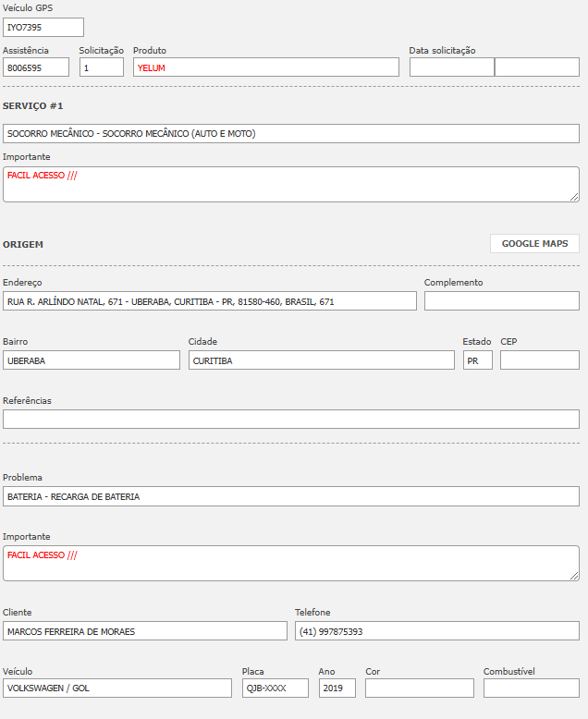Screen dimensions: 588x719
Task: Click the Ano field showing 2019
Action: coord(337,689)
